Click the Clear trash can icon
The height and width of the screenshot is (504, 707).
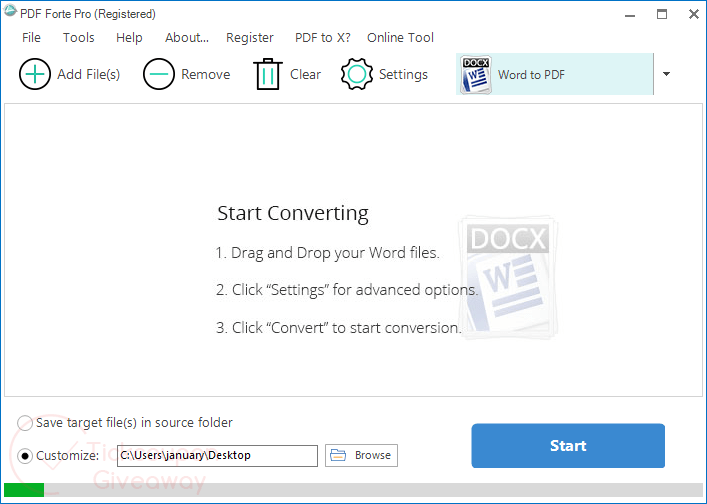[x=268, y=74]
